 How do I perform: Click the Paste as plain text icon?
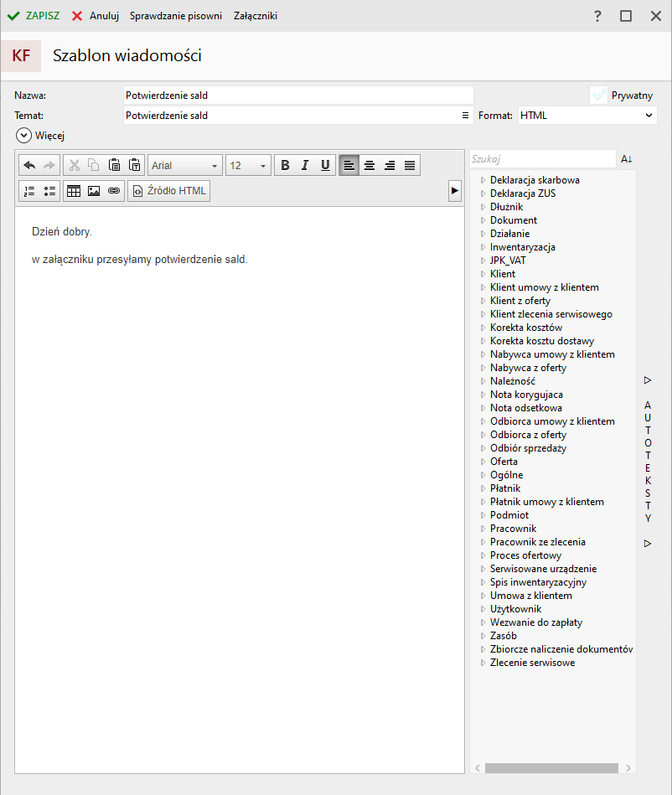[x=134, y=165]
